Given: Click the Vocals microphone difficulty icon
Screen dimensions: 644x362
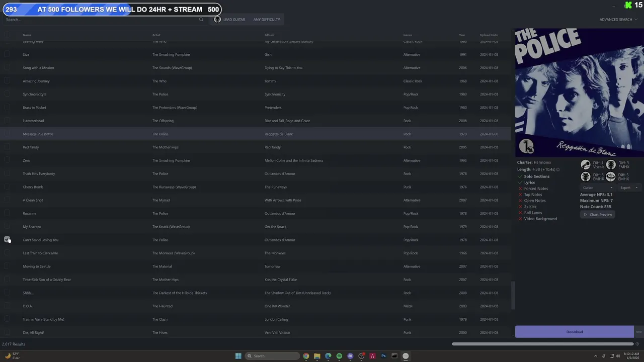Looking at the screenshot, I should pos(586,165).
